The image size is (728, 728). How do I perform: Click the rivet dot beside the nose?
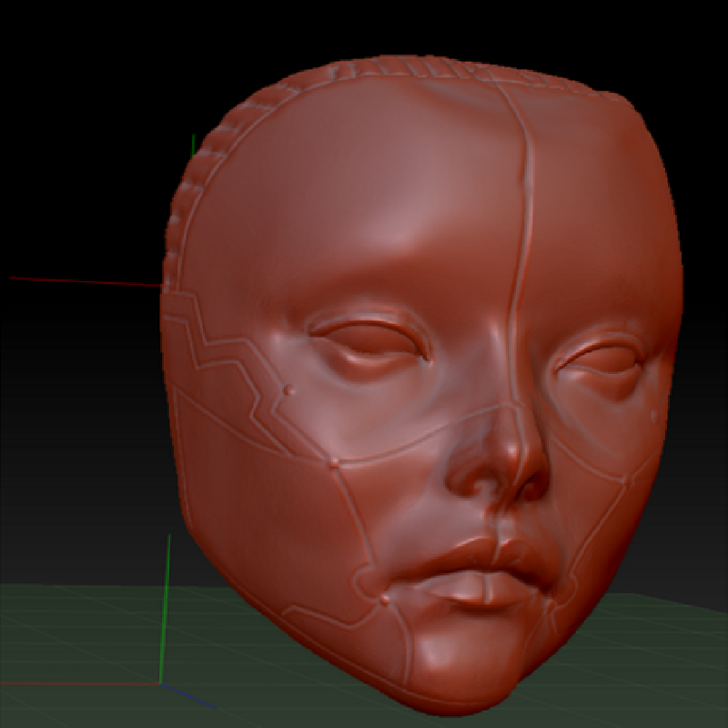click(x=335, y=464)
